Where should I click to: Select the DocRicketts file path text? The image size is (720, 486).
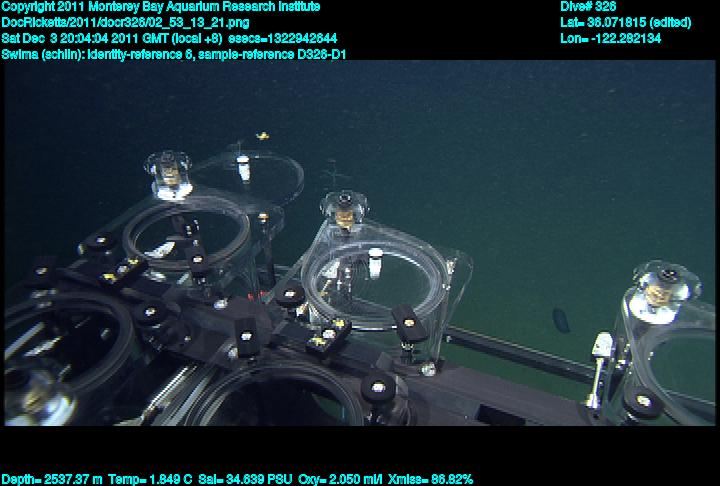coord(126,22)
